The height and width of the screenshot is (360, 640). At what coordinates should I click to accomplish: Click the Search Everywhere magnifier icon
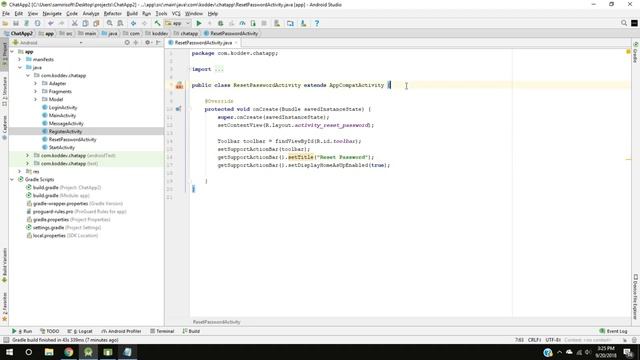pos(624,23)
